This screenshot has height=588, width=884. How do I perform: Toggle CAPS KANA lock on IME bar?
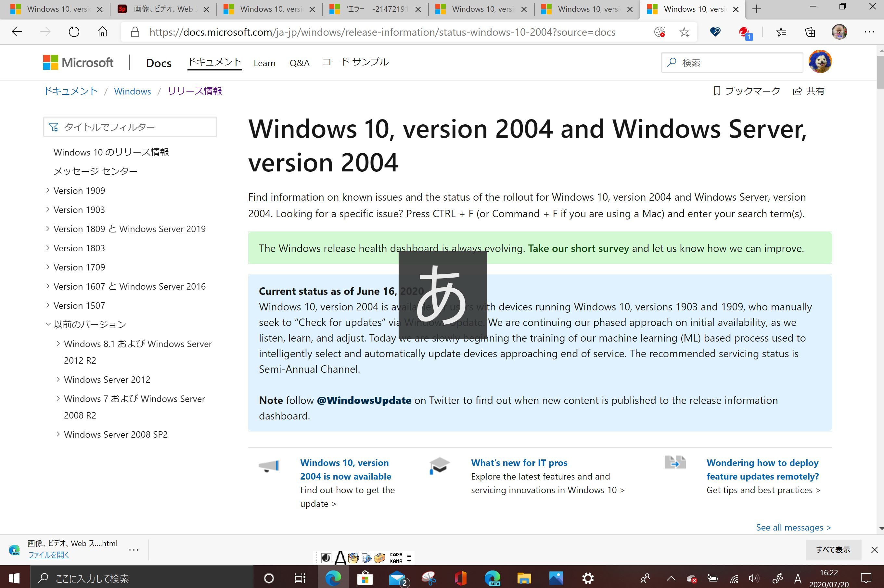coord(396,557)
